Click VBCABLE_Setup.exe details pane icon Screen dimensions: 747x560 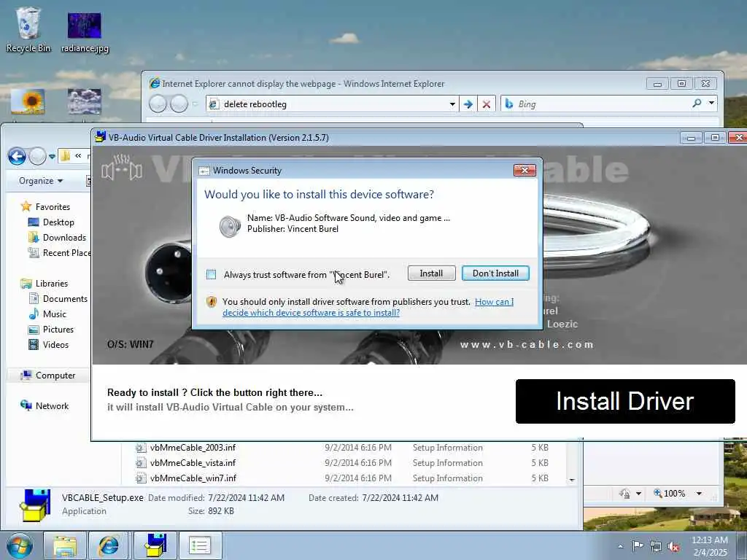coord(35,505)
